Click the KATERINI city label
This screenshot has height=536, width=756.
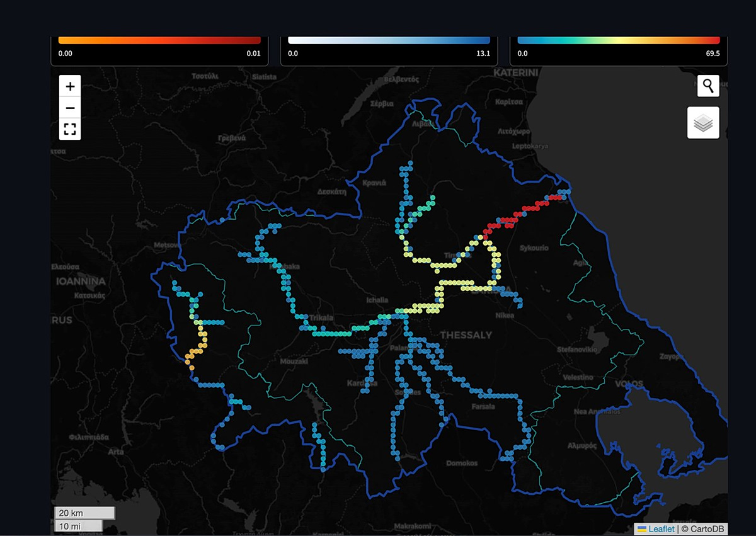[x=515, y=73]
